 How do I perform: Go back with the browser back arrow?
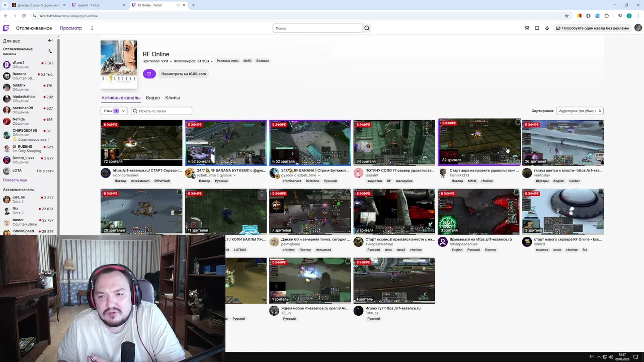pos(6,16)
